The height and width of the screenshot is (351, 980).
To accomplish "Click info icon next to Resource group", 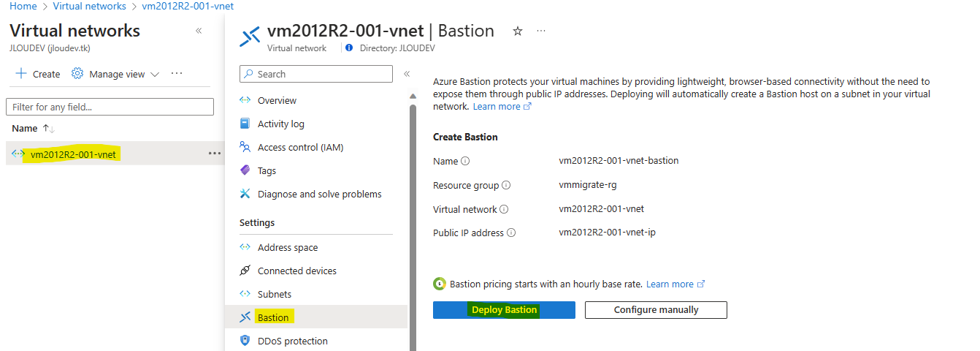I will click(x=506, y=185).
